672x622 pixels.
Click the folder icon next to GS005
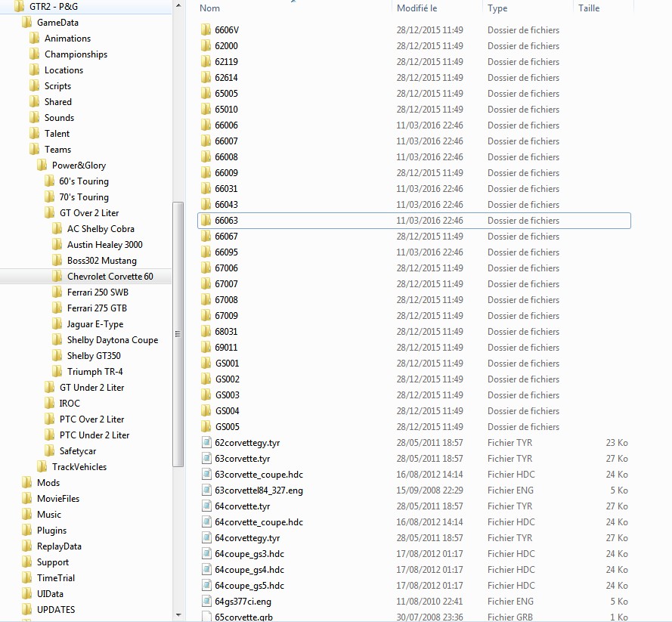point(206,426)
